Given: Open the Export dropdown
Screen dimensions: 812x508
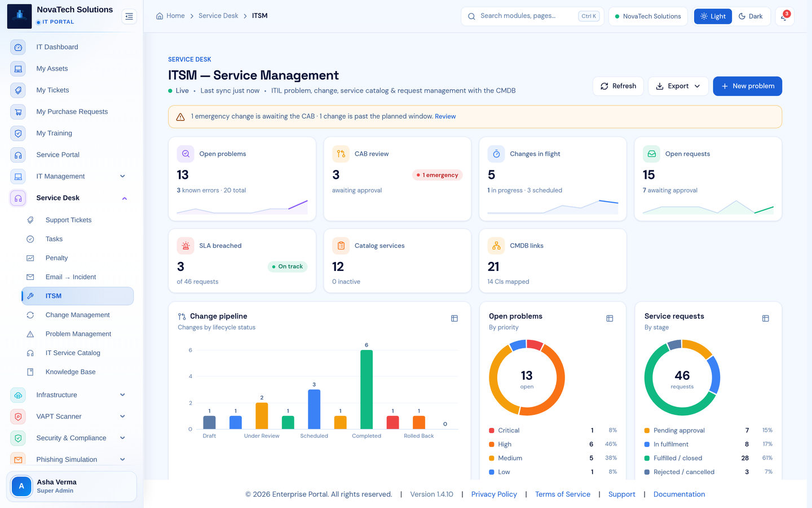Looking at the screenshot, I should [x=678, y=86].
